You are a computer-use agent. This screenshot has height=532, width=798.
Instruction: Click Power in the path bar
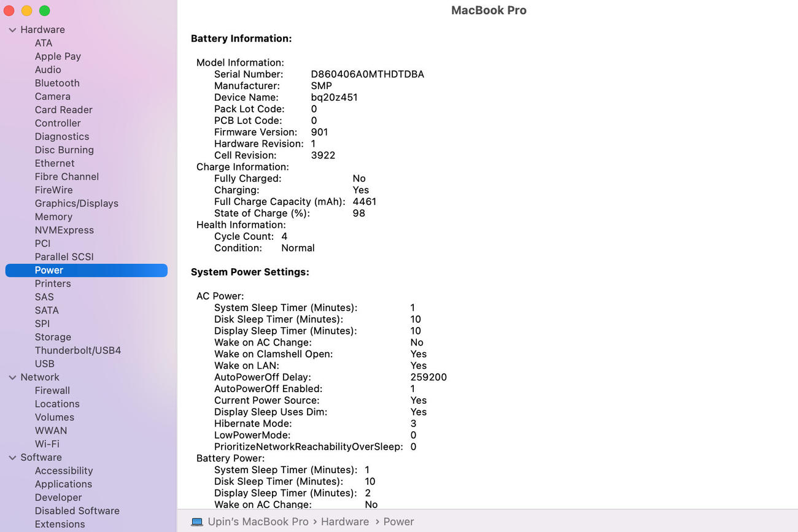[398, 522]
